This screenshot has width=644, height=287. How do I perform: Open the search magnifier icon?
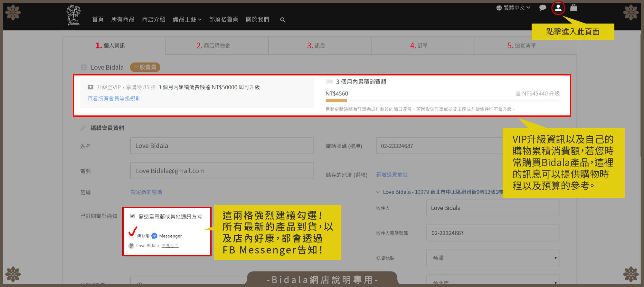coord(283,20)
